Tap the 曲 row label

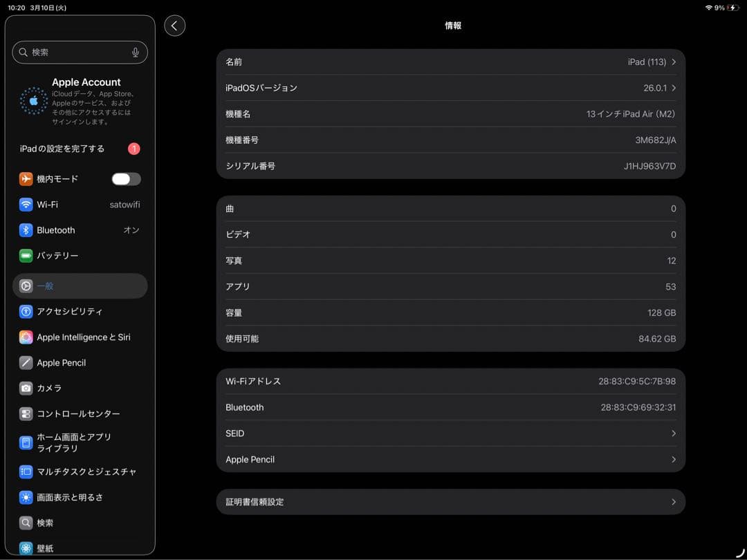(230, 209)
